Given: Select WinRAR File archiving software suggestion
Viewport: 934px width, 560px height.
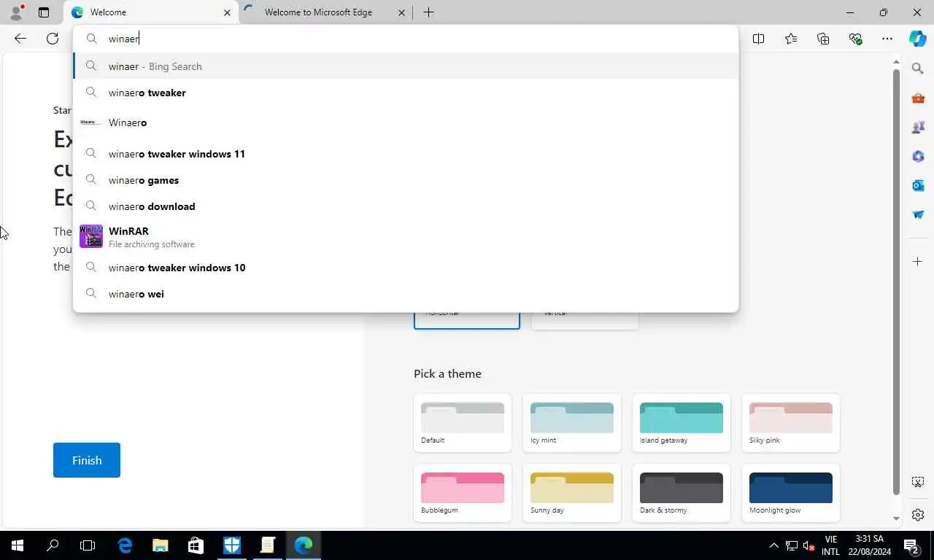Looking at the screenshot, I should (x=406, y=237).
